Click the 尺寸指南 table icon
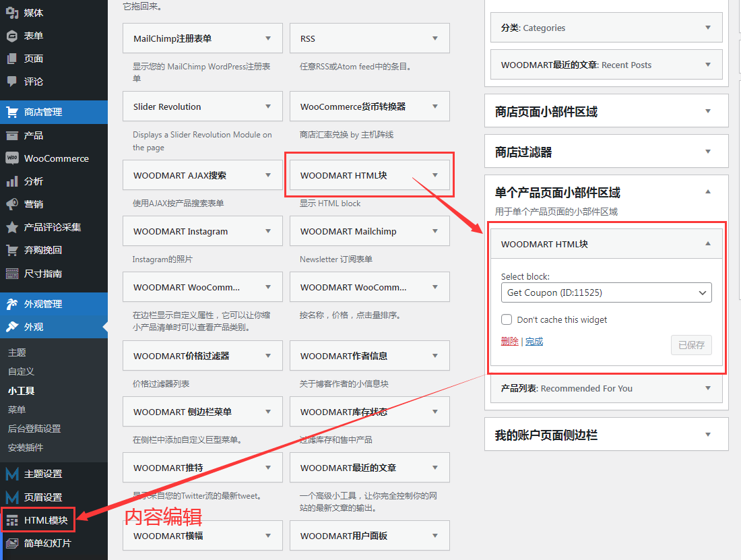Screen dimensions: 741x560 12,273
